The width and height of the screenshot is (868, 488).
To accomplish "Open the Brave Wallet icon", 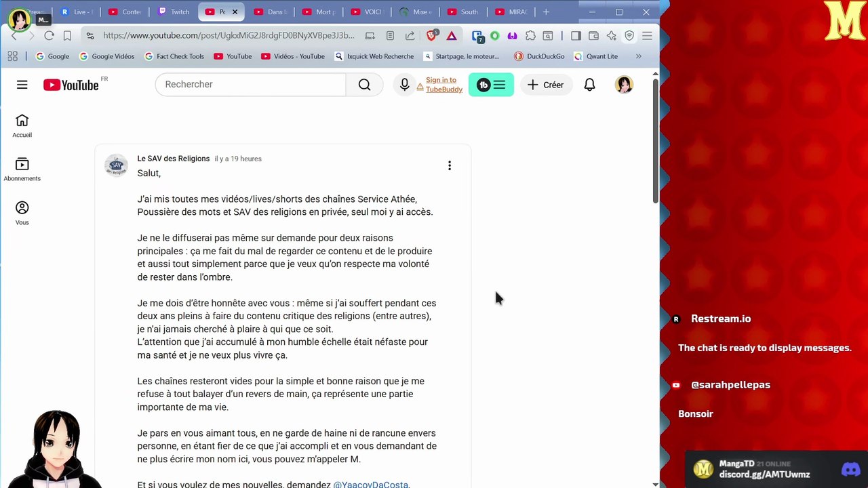I will point(593,36).
